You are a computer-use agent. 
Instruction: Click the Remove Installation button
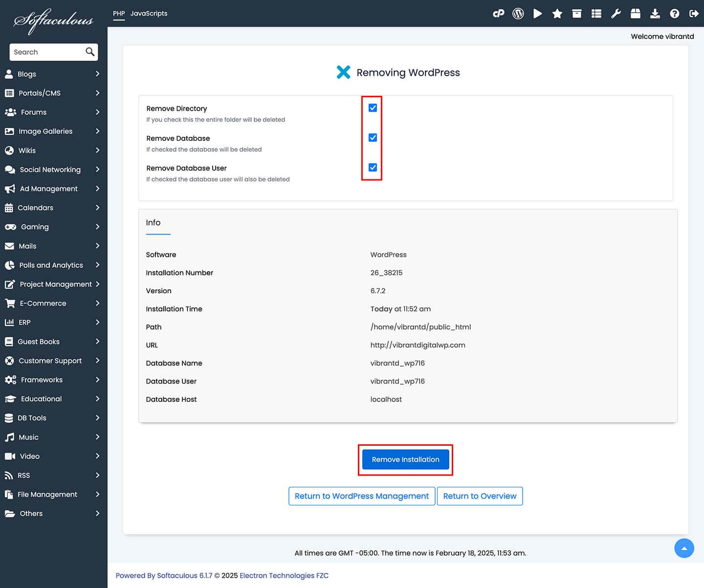click(405, 459)
